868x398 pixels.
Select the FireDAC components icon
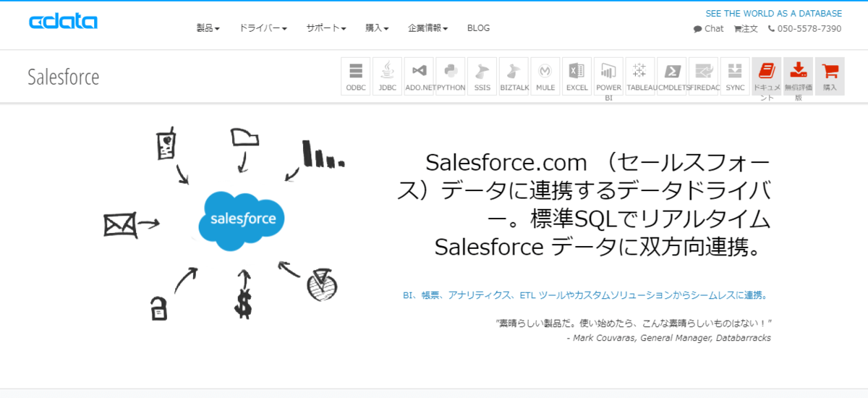703,76
